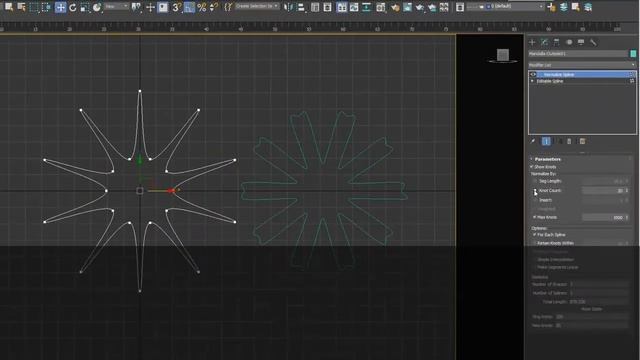Toggle the Percent Snap icon
Viewport: 640px width, 360px height.
coord(202,7)
